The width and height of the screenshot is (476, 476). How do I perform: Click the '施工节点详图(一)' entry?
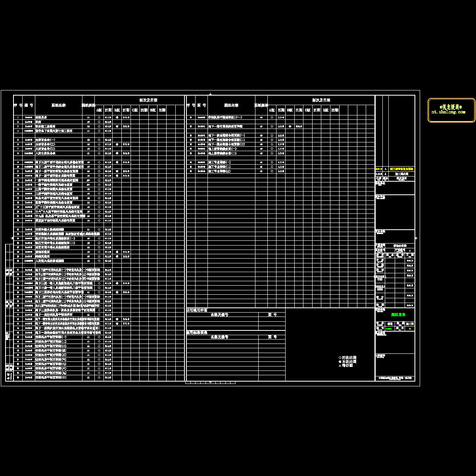tap(219, 162)
